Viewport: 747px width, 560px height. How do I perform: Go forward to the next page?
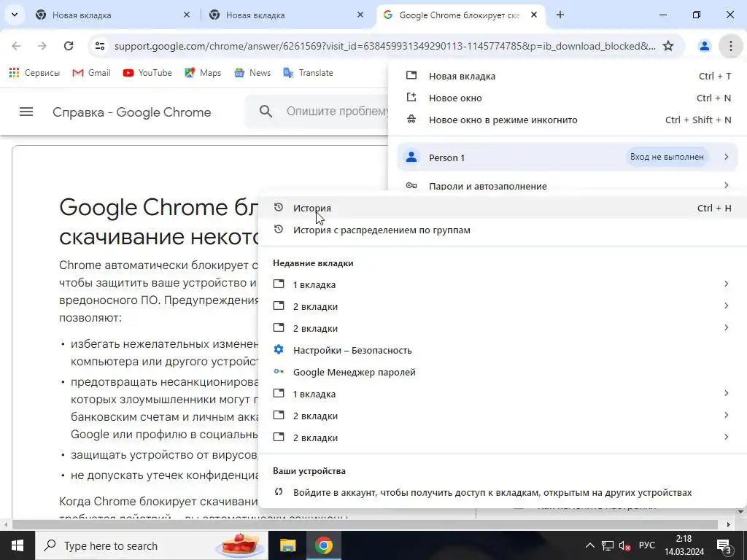coord(42,46)
